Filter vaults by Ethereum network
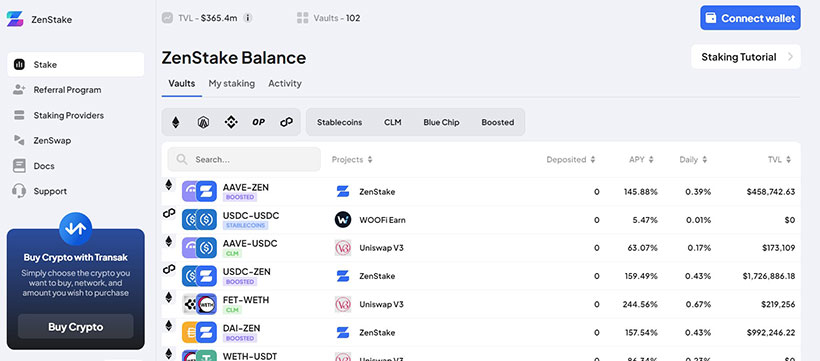The width and height of the screenshot is (820, 361). click(x=176, y=122)
